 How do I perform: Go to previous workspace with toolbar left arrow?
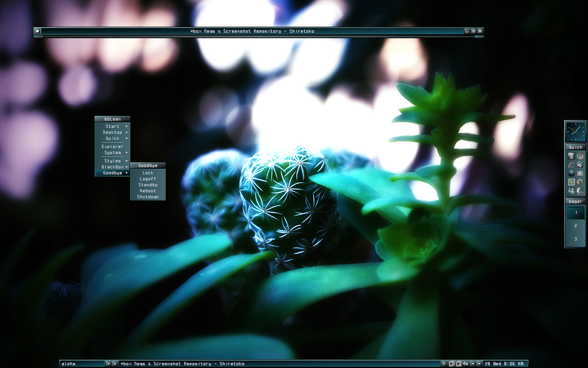coord(108,363)
